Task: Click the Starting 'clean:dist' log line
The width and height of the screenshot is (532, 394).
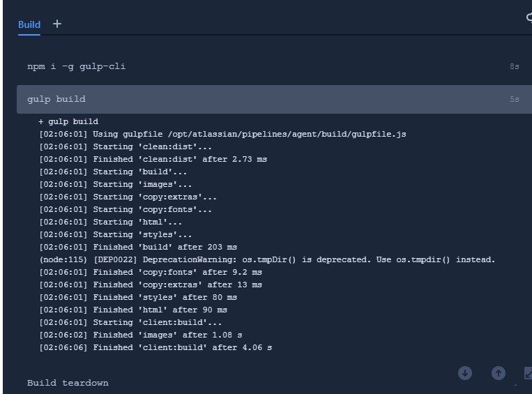Action: 126,147
